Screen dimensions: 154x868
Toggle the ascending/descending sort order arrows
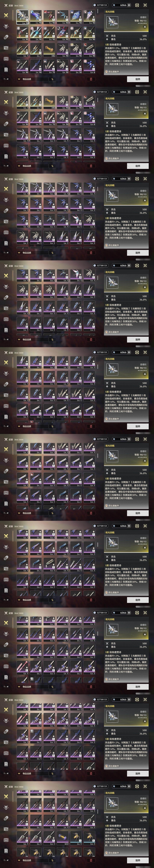52,79
